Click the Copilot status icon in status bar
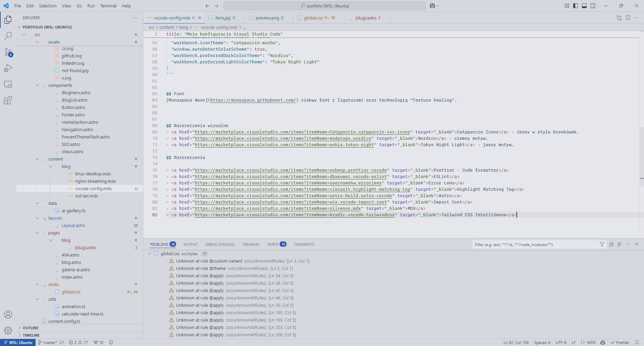Viewport: 644px width, 346px height. (x=603, y=342)
